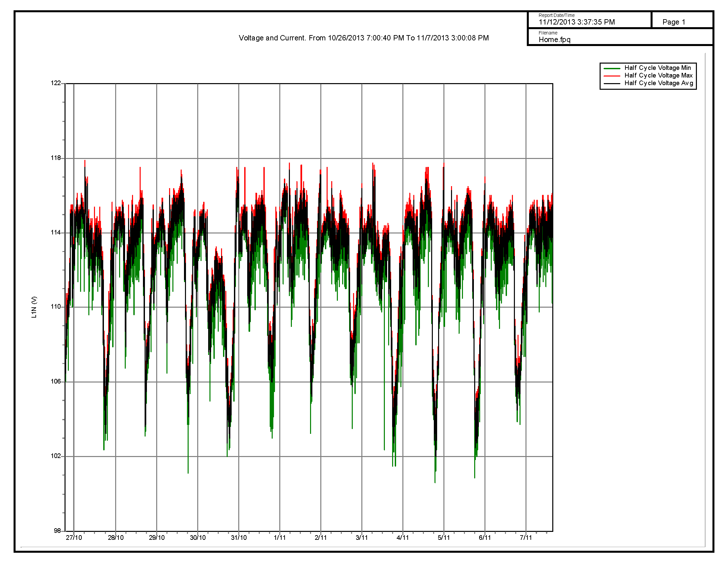Click the 4/11 date axis label
Screen dimensions: 728x563
403,537
